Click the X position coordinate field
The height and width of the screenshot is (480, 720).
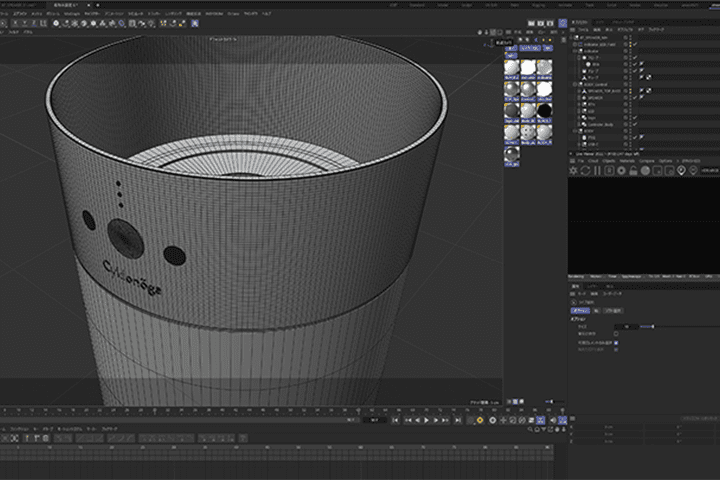coord(608,427)
